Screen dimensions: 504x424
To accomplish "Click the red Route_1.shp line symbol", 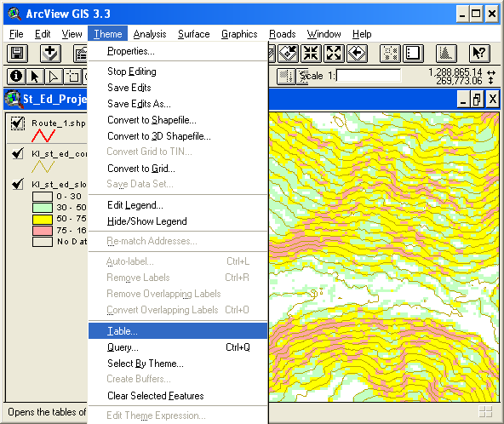I will pos(43,135).
